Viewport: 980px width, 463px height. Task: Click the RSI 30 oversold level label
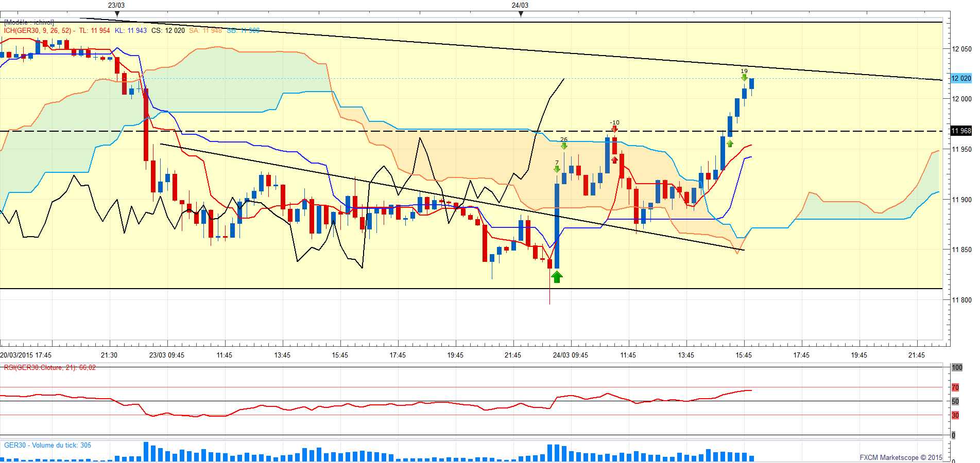click(x=955, y=415)
